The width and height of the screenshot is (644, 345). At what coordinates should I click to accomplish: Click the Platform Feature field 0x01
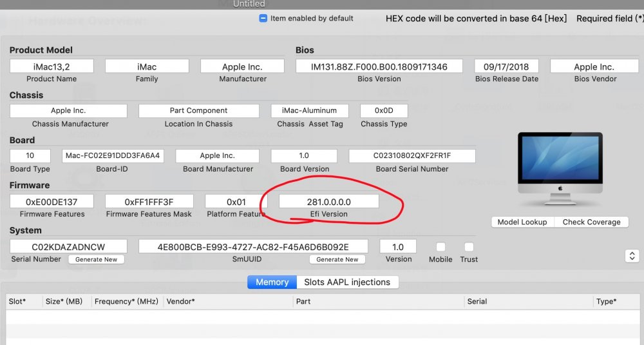[236, 201]
